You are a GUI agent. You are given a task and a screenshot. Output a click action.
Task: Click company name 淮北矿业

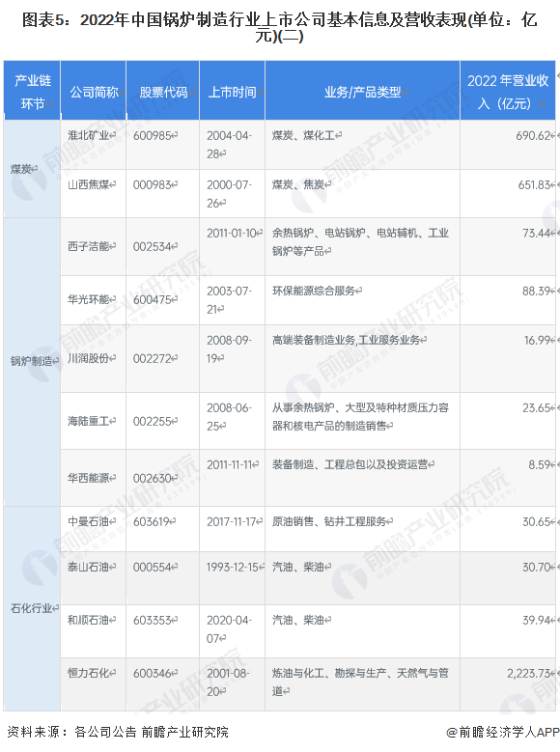point(89,136)
